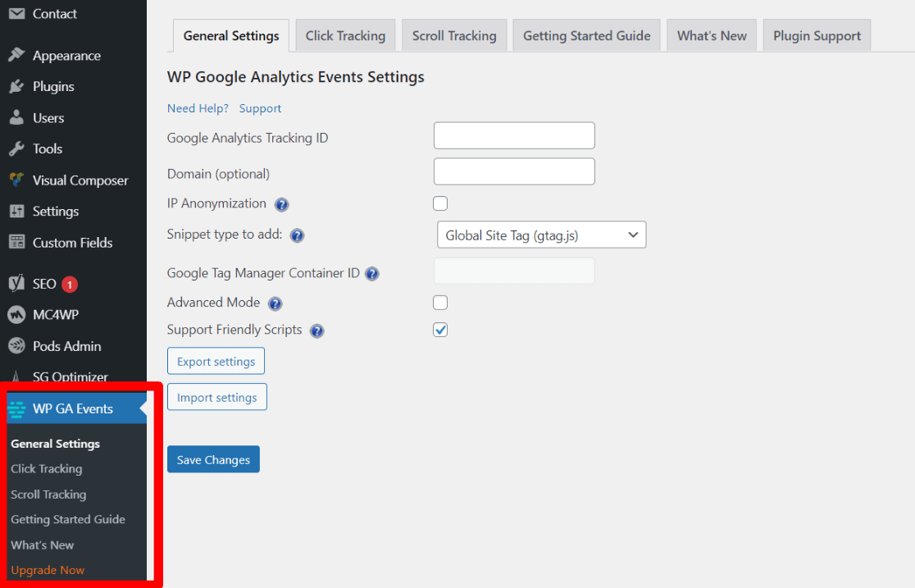Switch to the General Settings tab
Screen dimensions: 915x588
click(x=231, y=35)
